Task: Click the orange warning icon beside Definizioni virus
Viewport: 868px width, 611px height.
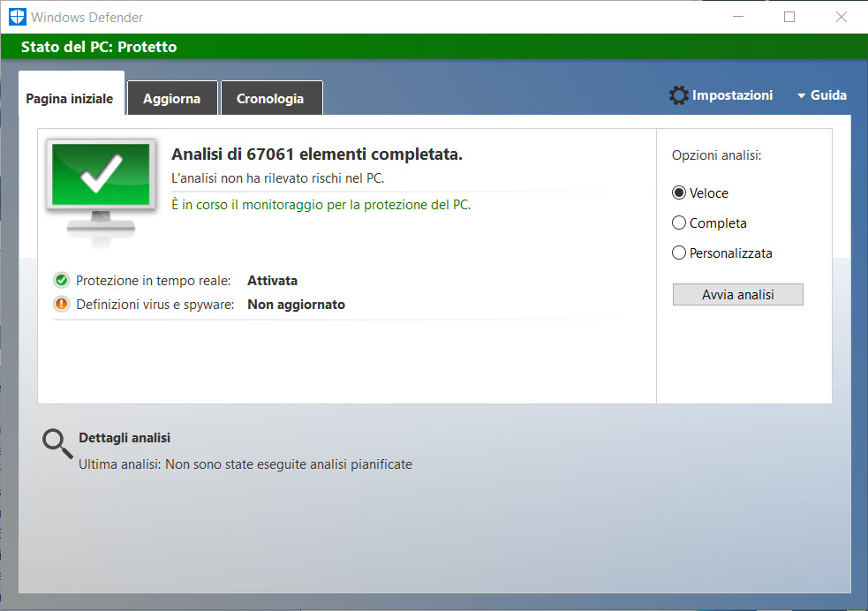Action: 62,305
